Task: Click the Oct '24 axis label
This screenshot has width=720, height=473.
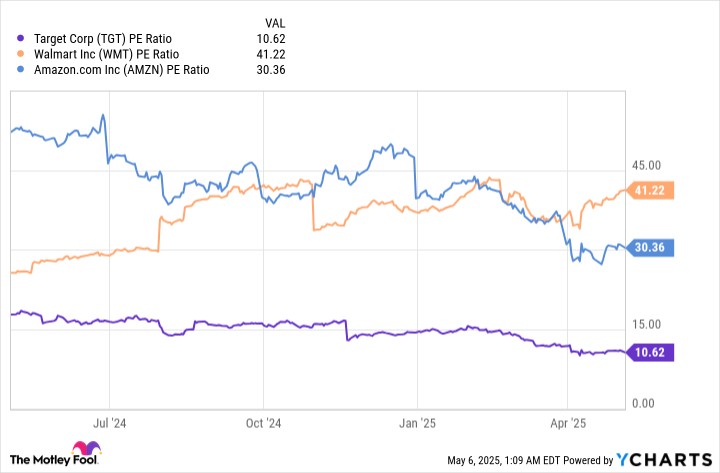Action: point(262,422)
